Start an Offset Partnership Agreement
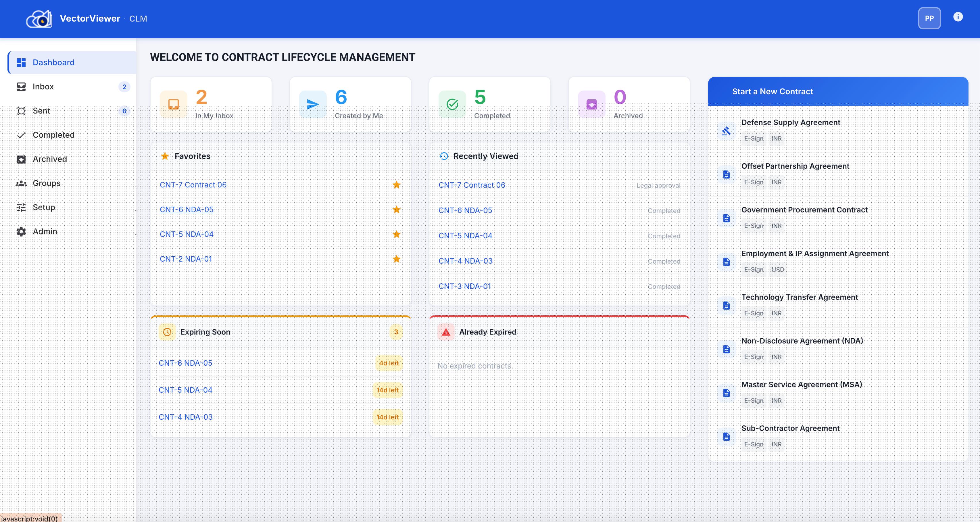The height and width of the screenshot is (522, 980). [795, 166]
